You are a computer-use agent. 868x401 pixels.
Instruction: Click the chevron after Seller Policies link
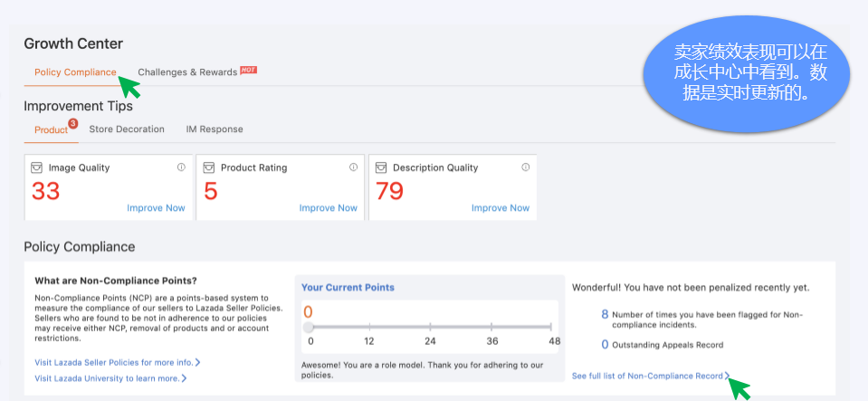pos(197,362)
